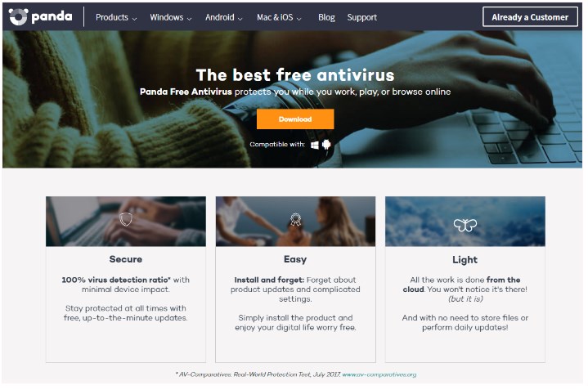This screenshot has width=588, height=390.
Task: Click the Panda logo icon
Action: coord(18,17)
